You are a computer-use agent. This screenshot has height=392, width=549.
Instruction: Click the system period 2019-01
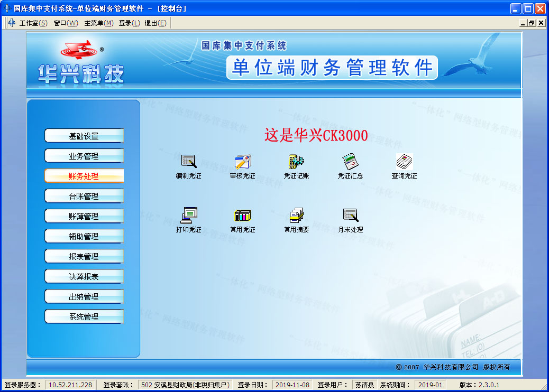pyautogui.click(x=431, y=385)
